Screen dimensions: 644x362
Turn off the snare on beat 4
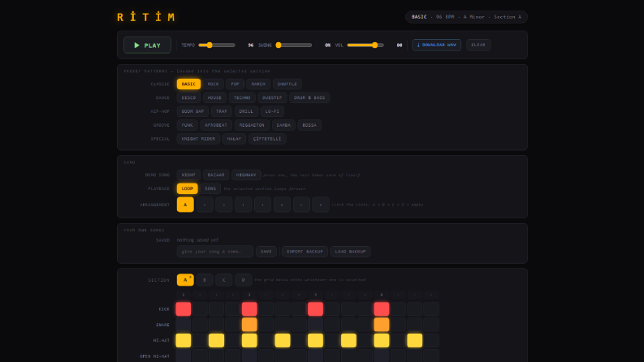coord(382,325)
